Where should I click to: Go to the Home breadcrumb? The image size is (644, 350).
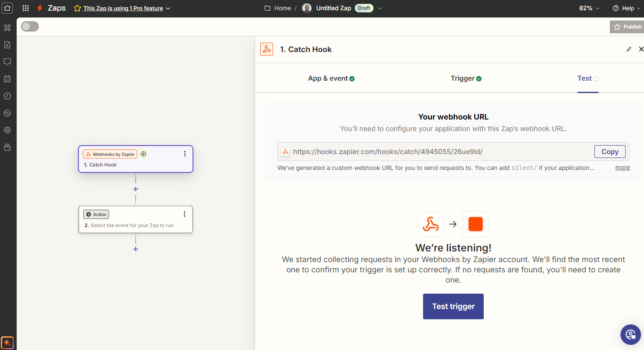click(x=282, y=8)
